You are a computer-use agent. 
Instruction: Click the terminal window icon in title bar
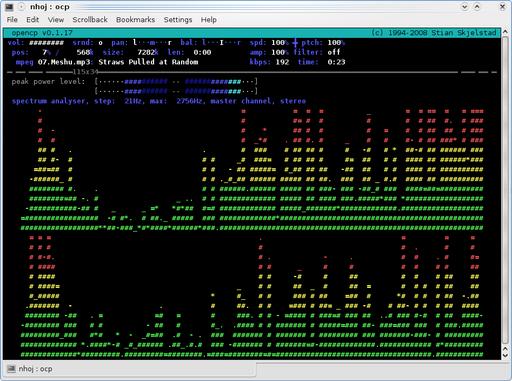tap(9, 6)
